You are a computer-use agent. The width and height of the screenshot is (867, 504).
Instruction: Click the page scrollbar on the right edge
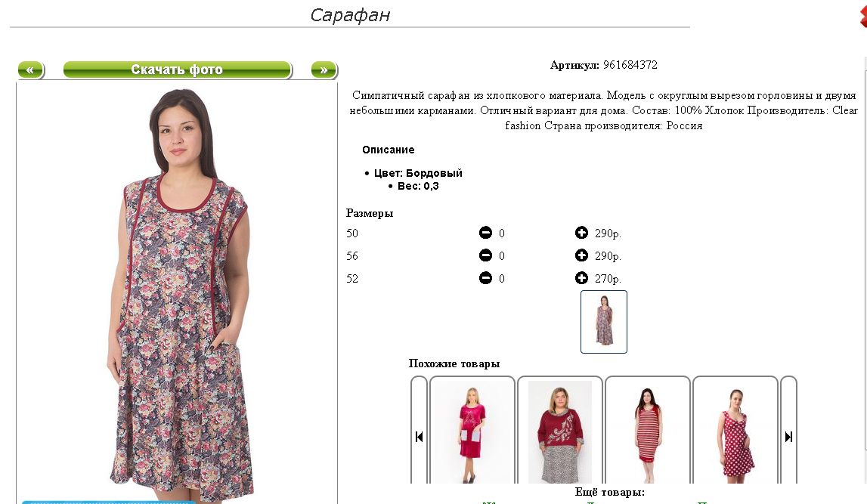865,277
